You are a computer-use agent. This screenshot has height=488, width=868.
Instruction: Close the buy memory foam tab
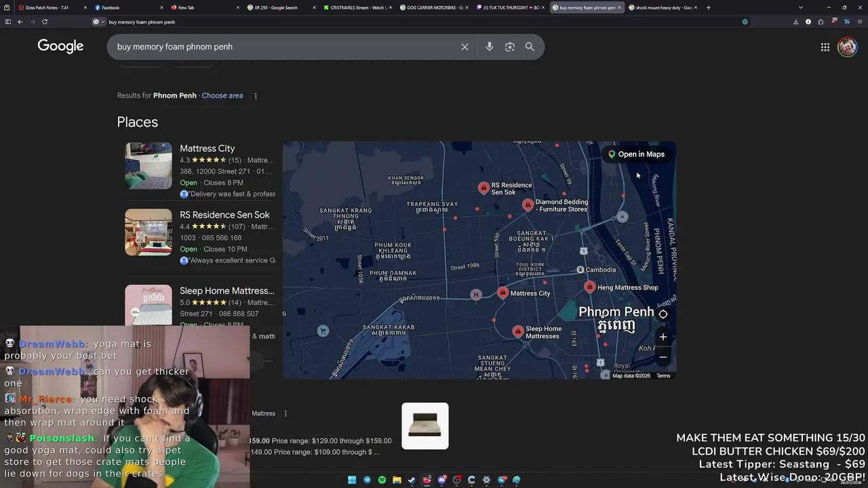click(x=619, y=7)
